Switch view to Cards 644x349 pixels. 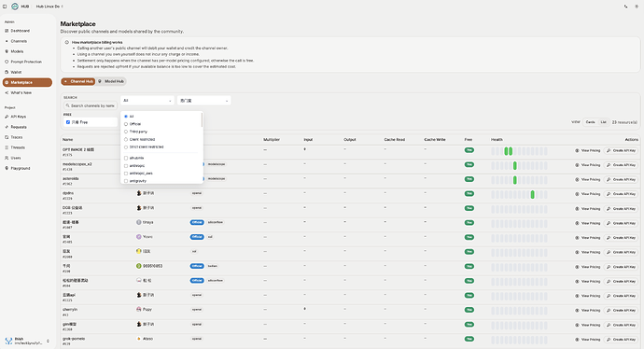pyautogui.click(x=590, y=122)
